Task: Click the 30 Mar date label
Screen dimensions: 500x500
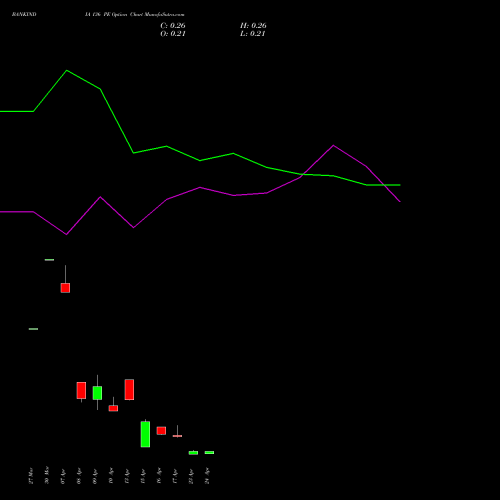Action: tap(47, 475)
